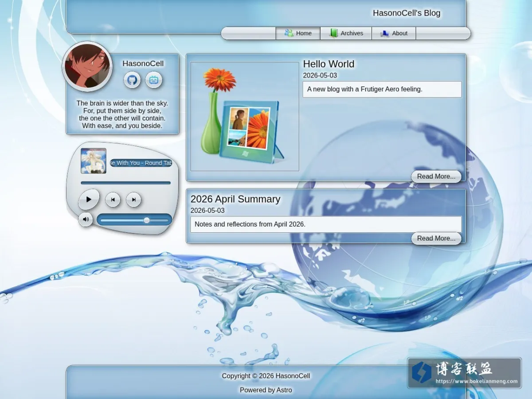Adjust the volume slider
Viewport: 532px width, 399px height.
click(x=134, y=220)
